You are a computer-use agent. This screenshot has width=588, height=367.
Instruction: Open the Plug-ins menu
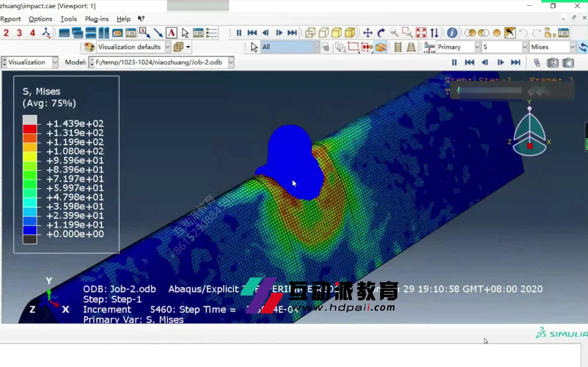97,19
